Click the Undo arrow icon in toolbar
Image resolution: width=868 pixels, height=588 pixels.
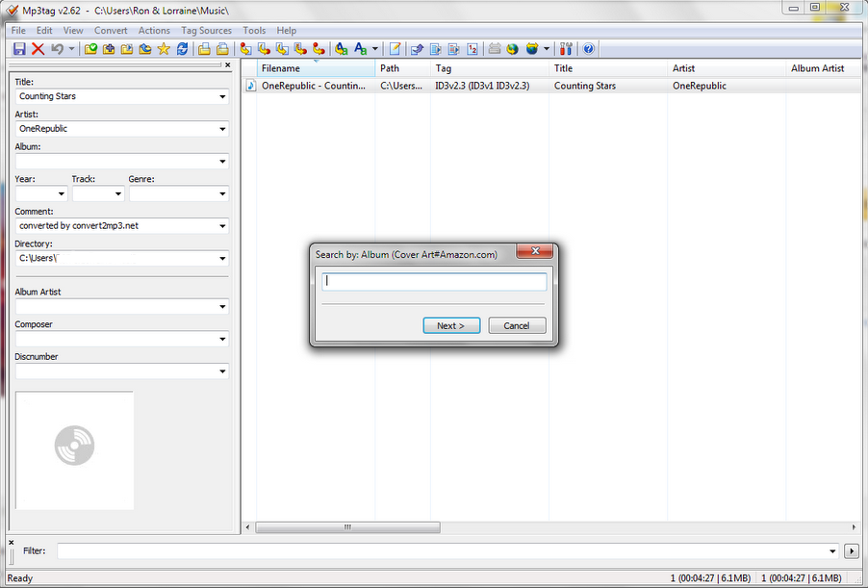[57, 49]
